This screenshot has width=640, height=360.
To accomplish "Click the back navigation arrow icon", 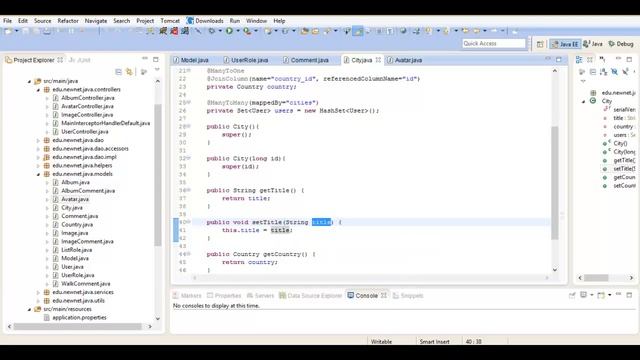I will pos(476,31).
